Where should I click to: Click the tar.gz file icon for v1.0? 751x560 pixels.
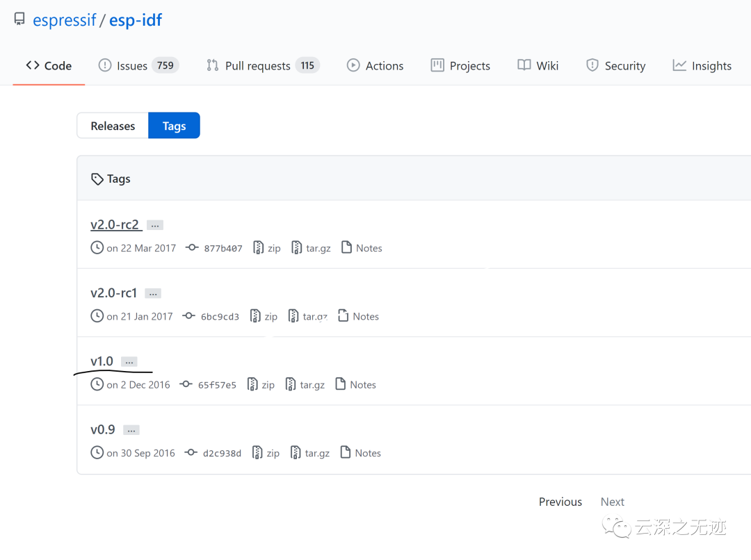(290, 384)
